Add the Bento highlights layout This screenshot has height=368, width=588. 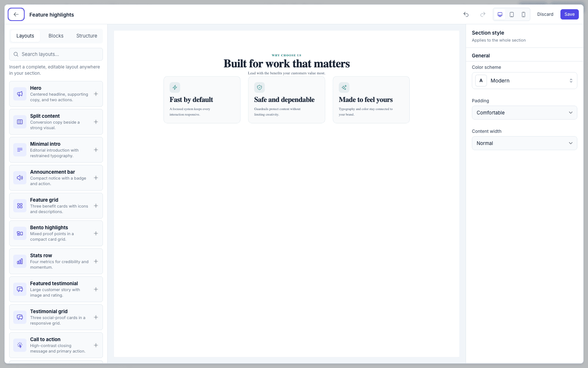[x=96, y=233]
